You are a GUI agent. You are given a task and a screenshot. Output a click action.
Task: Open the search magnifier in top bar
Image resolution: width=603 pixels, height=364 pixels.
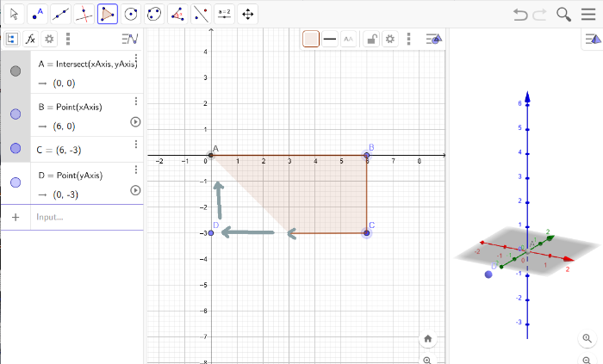coord(563,15)
